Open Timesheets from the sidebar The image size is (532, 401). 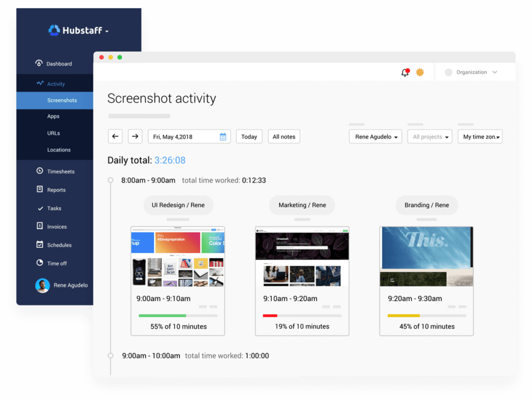[x=61, y=172]
